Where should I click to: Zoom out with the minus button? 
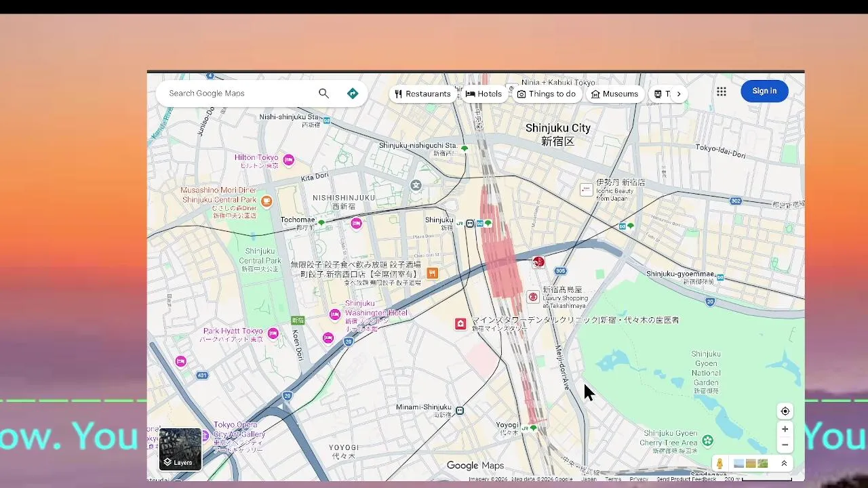coord(785,445)
